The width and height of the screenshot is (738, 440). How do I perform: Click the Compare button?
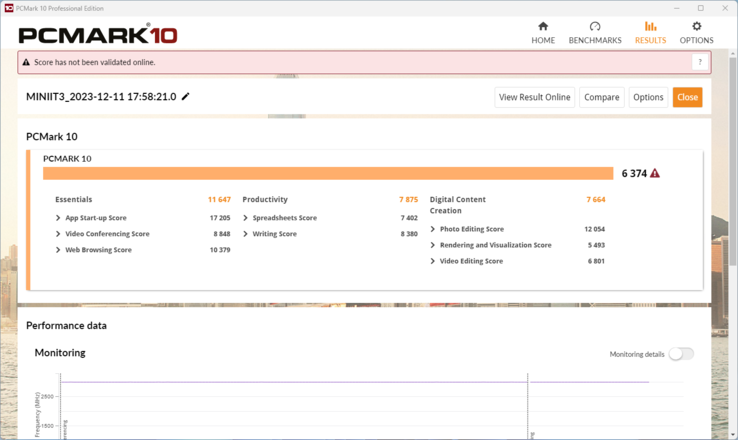[602, 97]
